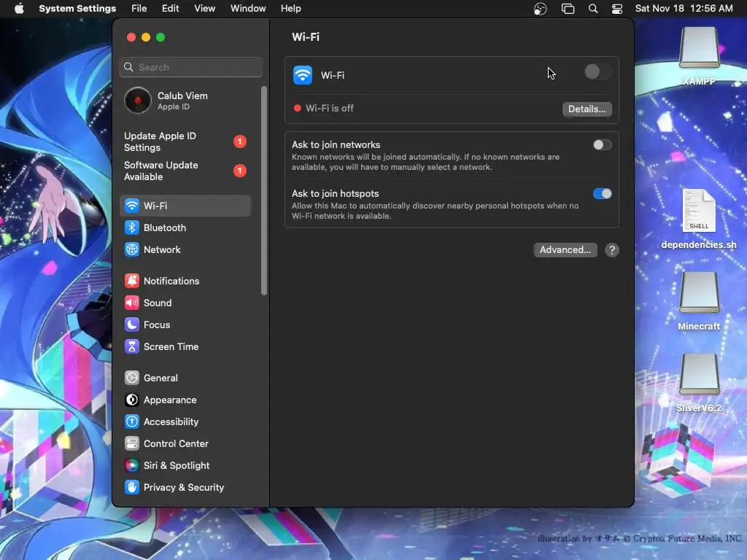Viewport: 747px width, 560px height.
Task: Open the Screen Time hourglass icon
Action: coord(132,346)
